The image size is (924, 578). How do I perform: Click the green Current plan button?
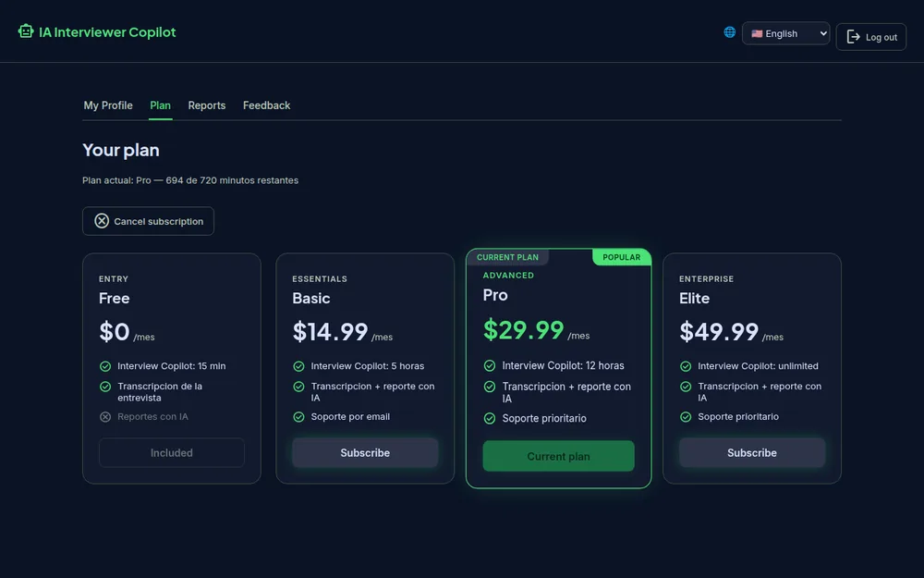tap(559, 456)
